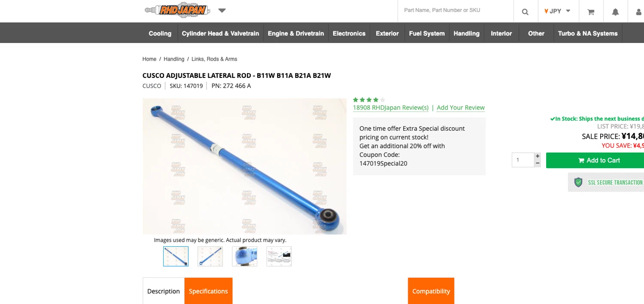This screenshot has width=644, height=304.
Task: Expand the dropdown arrow beside logo
Action: 222,10
